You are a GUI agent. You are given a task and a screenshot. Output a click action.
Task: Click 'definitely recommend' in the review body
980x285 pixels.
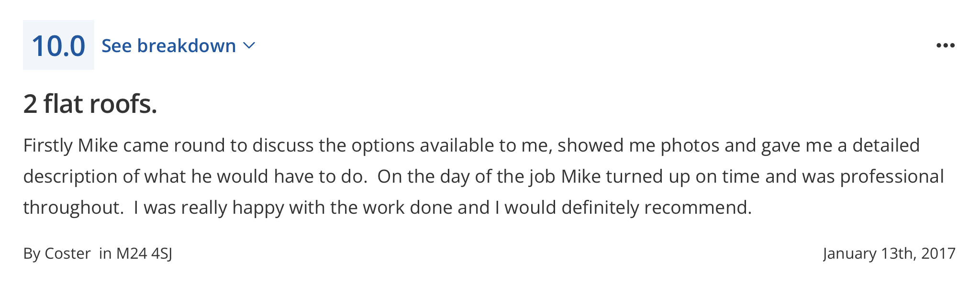[x=657, y=208]
